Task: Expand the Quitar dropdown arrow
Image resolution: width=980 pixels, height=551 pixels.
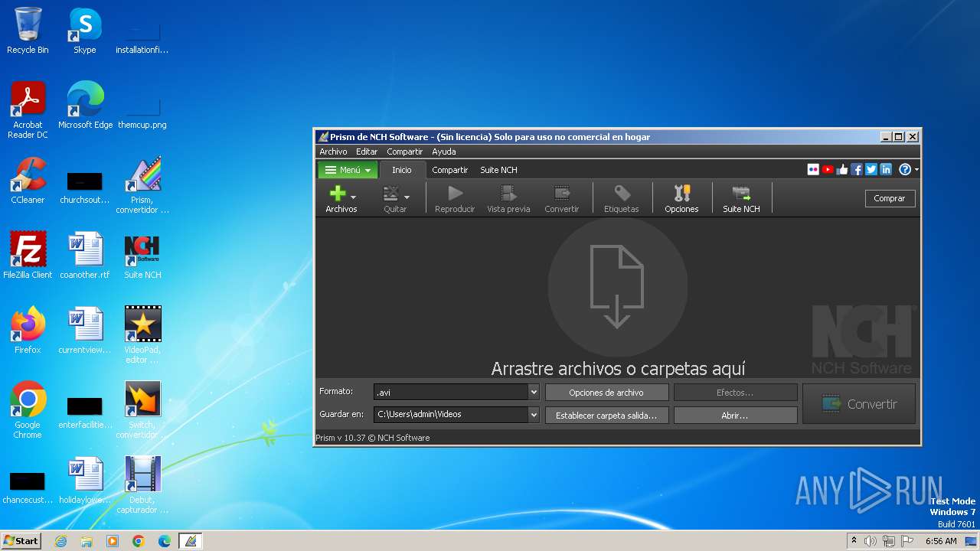Action: [407, 197]
